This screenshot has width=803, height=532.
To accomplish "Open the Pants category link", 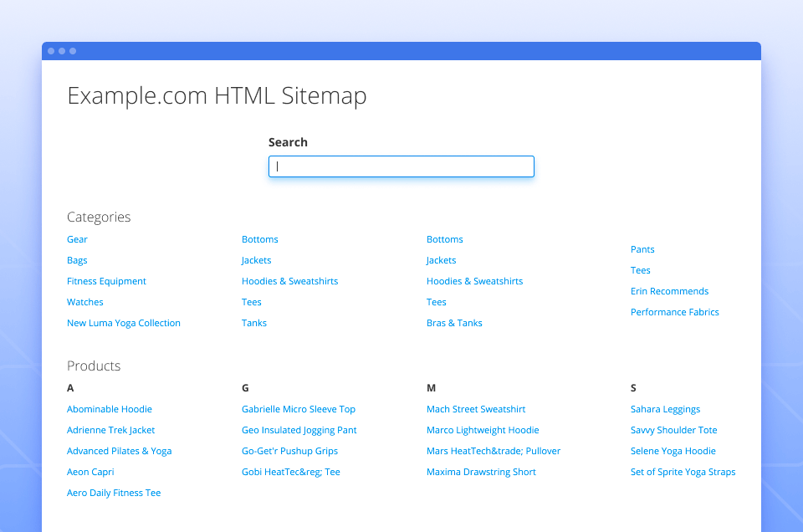I will pos(642,249).
